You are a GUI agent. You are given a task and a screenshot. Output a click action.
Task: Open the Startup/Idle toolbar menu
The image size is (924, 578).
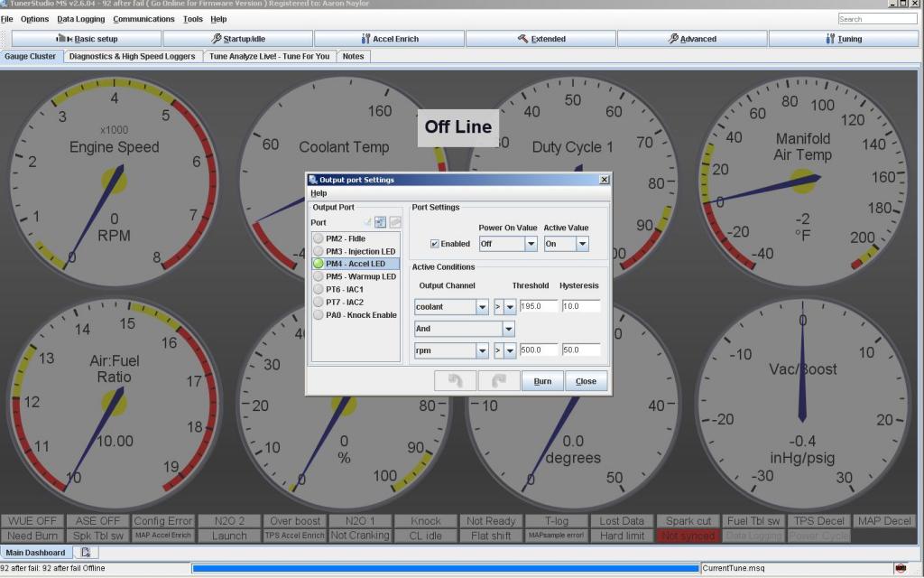click(237, 39)
